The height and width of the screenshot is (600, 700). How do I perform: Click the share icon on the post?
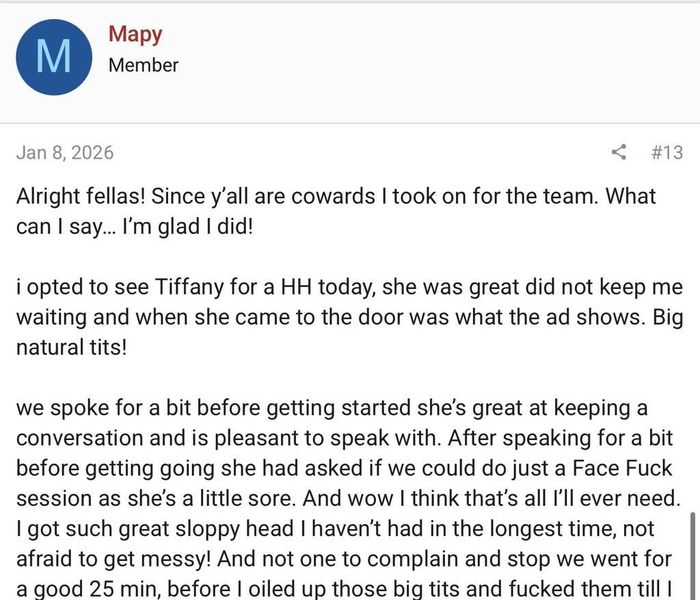click(619, 152)
